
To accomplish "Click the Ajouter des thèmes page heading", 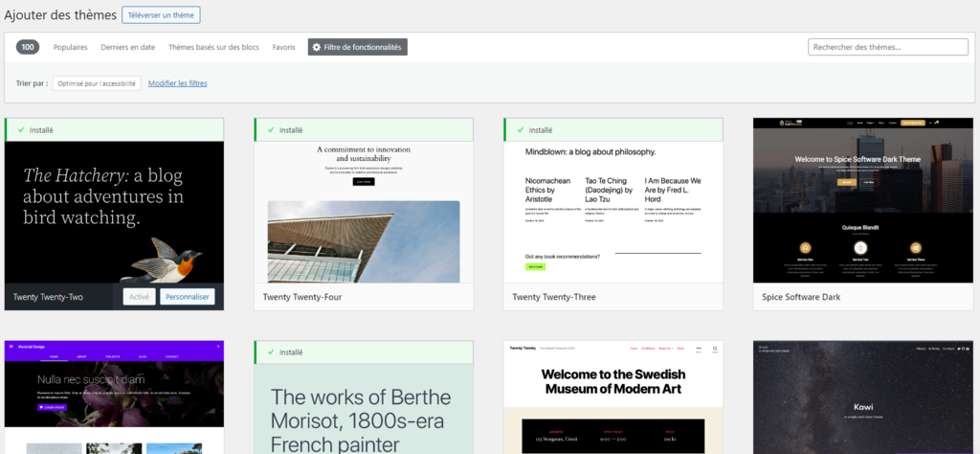I will (x=60, y=15).
